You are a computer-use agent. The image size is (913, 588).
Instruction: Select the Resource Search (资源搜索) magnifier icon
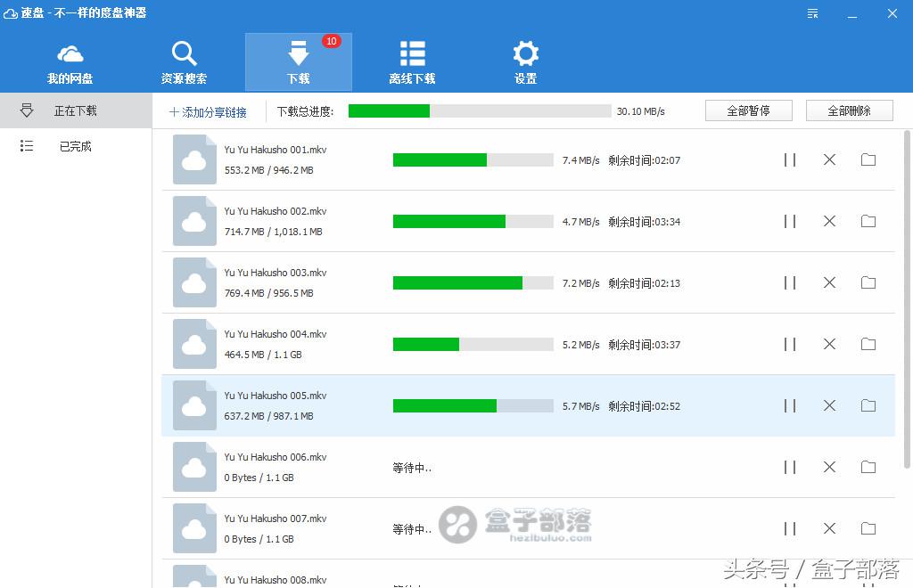point(184,53)
